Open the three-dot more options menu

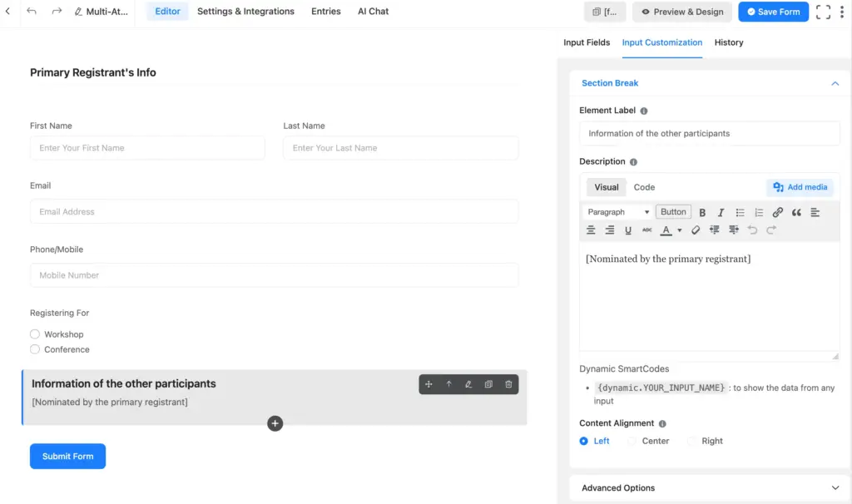pos(842,12)
